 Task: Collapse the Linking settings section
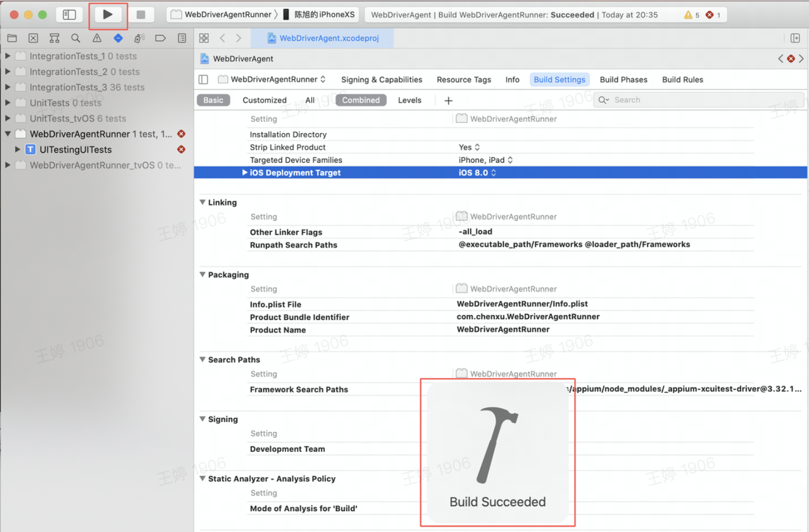[x=203, y=203]
